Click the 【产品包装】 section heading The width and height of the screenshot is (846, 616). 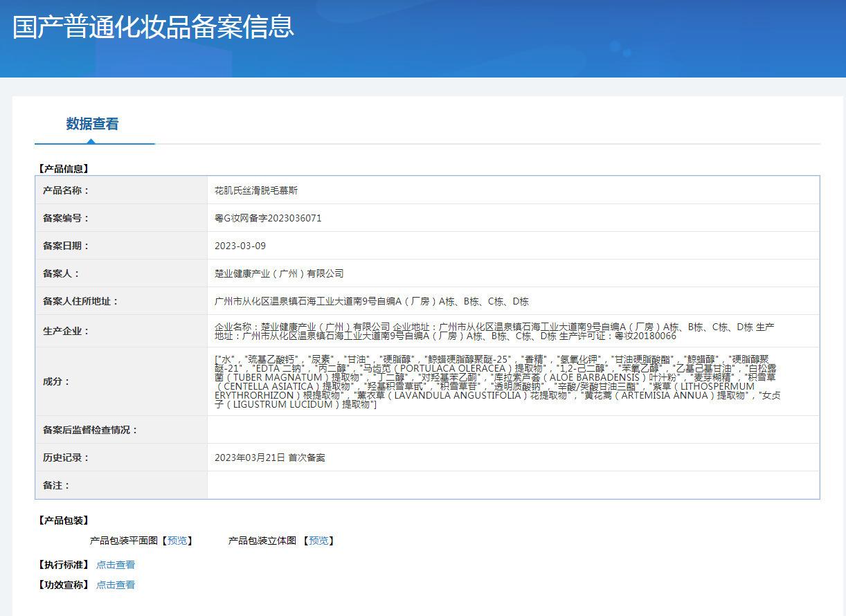coord(63,520)
